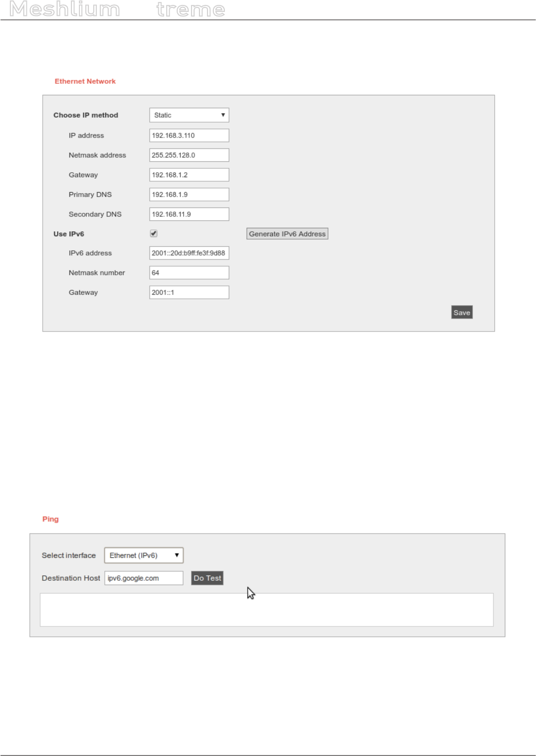Click the Primary DNS label
536x756 pixels.
click(x=90, y=195)
